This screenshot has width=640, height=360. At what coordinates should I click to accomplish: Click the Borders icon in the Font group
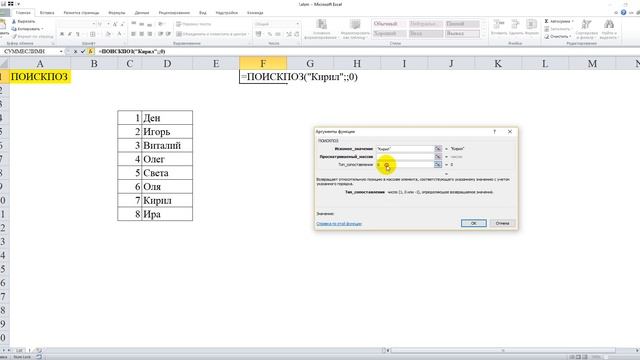click(93, 34)
